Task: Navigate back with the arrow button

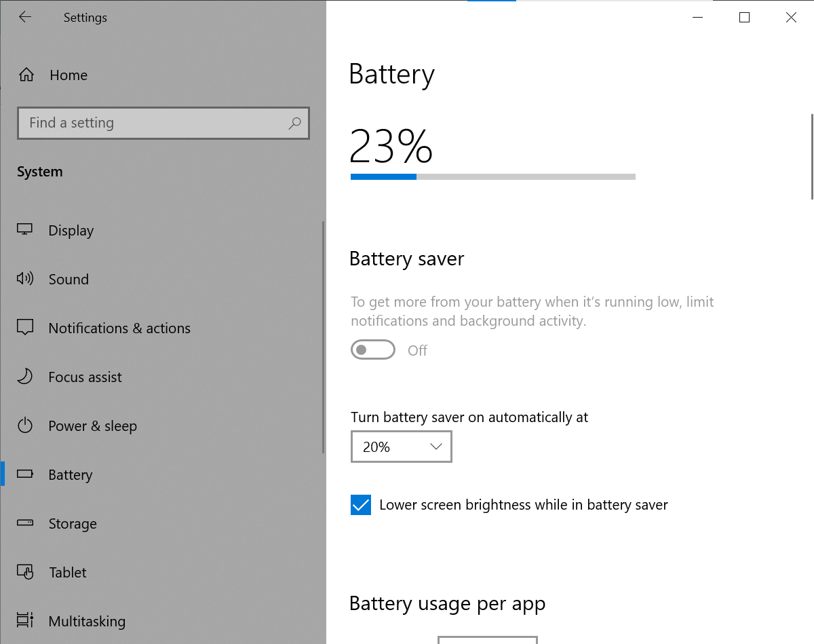Action: coord(25,17)
